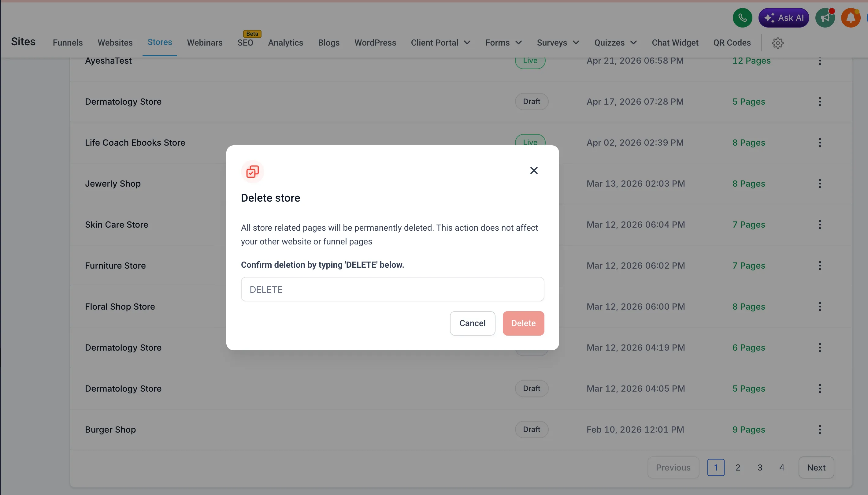The height and width of the screenshot is (495, 868).
Task: Open the megaphone announcements icon
Action: (825, 18)
